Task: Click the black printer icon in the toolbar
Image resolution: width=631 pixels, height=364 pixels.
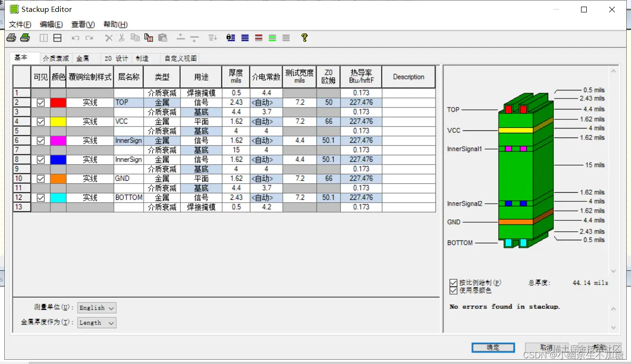Action: 11,38
